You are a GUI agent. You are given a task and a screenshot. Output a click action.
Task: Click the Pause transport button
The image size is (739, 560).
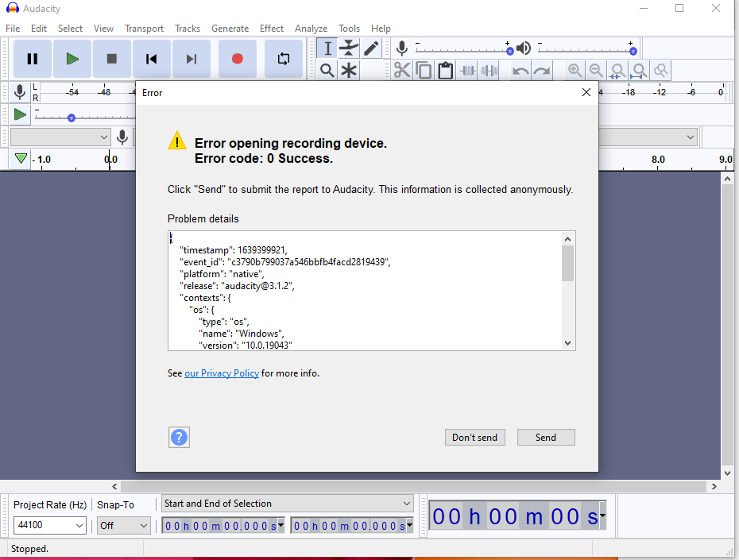point(32,59)
